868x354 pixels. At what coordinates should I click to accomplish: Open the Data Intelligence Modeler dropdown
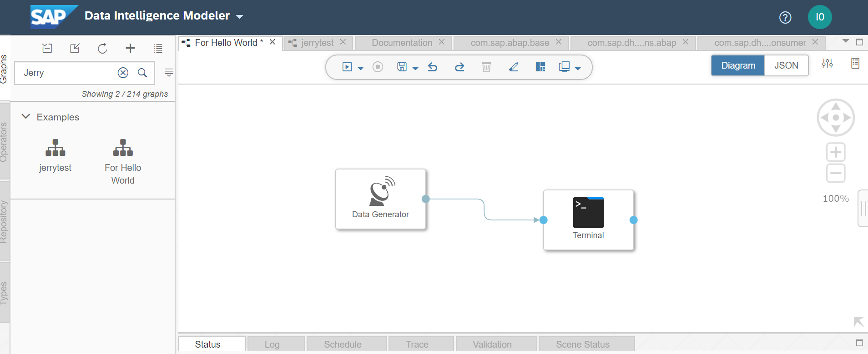click(x=240, y=17)
